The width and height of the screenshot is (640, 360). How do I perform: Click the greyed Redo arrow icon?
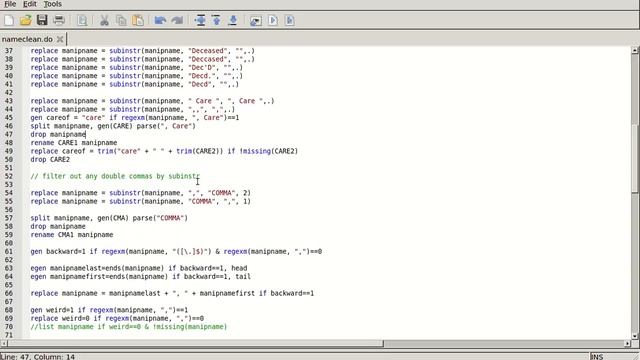pos(177,20)
